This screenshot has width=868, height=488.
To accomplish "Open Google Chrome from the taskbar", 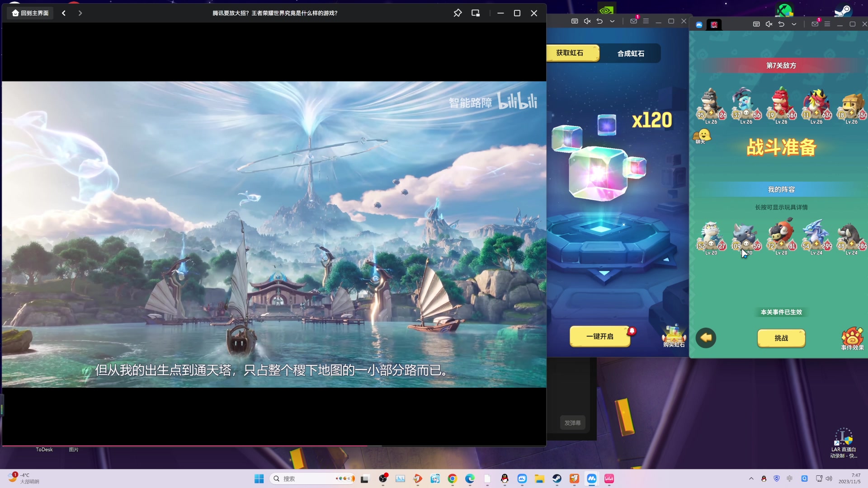I will tap(452, 479).
